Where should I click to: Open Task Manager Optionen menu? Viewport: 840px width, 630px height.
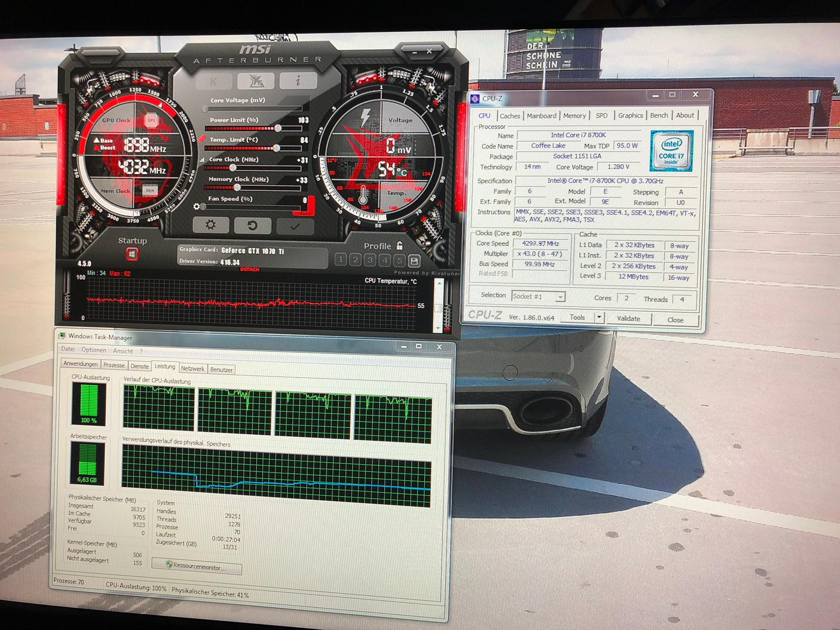pyautogui.click(x=93, y=350)
